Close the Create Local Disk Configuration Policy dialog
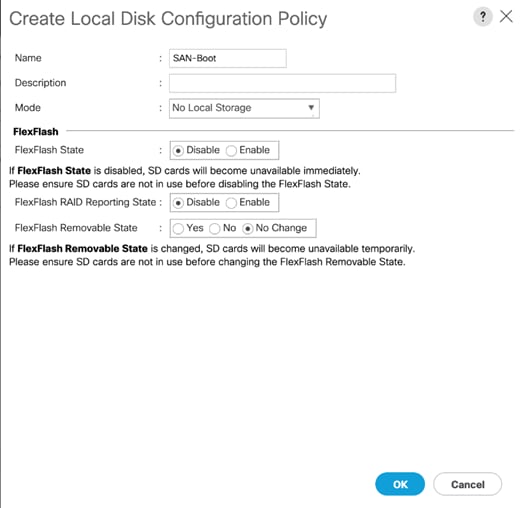Viewport: 522px width, 508px height. (506, 16)
